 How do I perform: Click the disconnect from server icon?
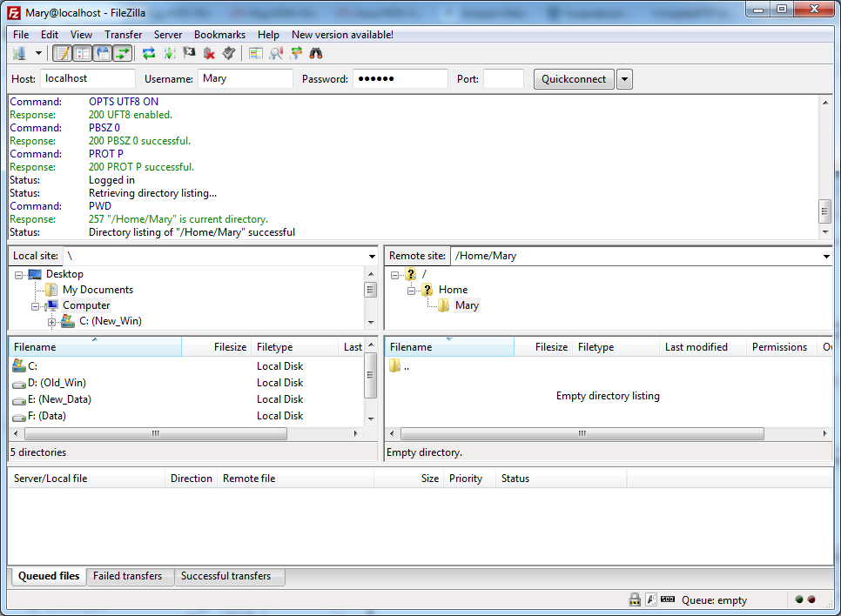coord(209,54)
